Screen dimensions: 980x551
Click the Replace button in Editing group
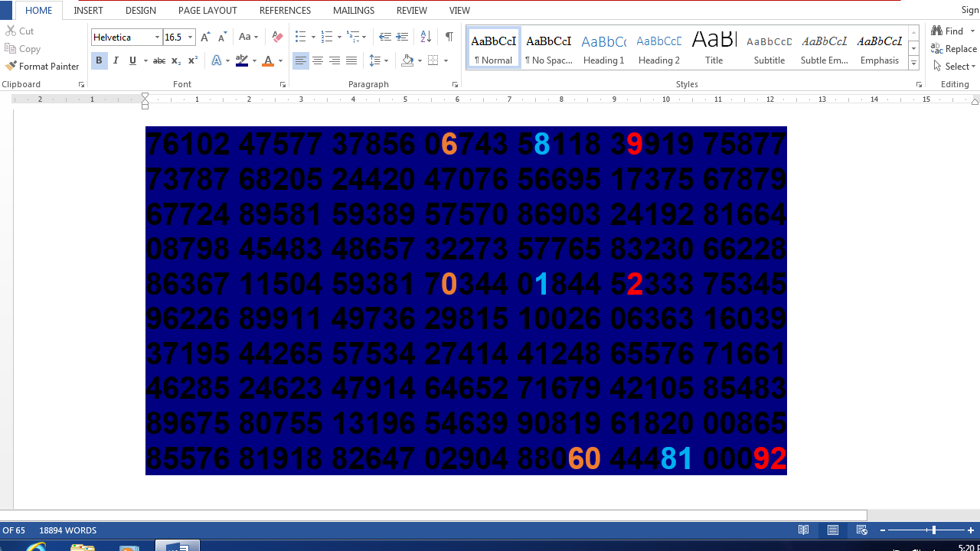pos(954,48)
